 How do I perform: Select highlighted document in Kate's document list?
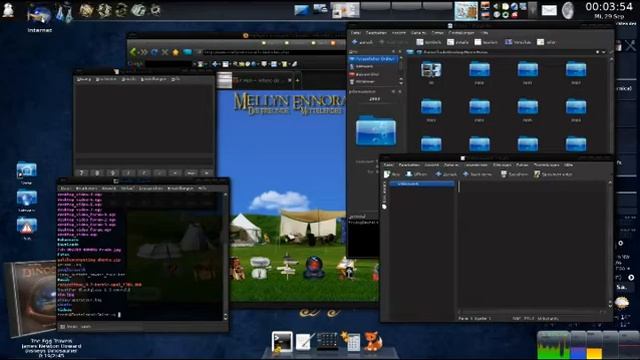pos(422,184)
